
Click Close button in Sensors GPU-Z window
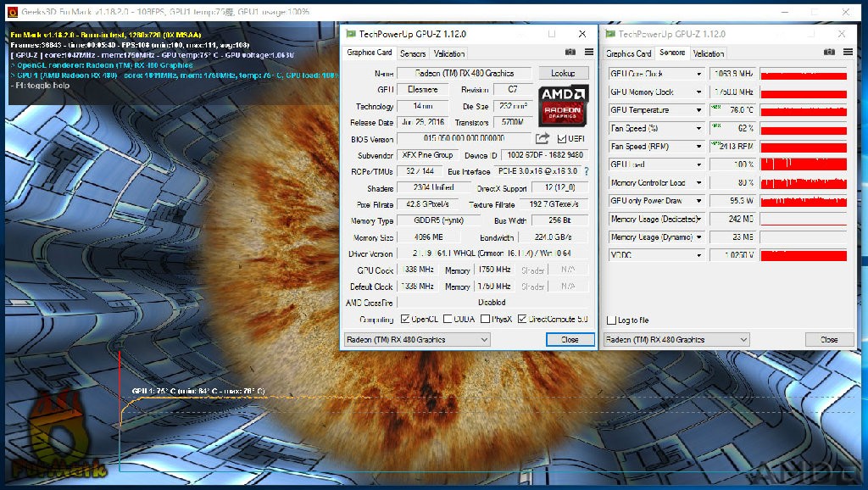point(829,339)
